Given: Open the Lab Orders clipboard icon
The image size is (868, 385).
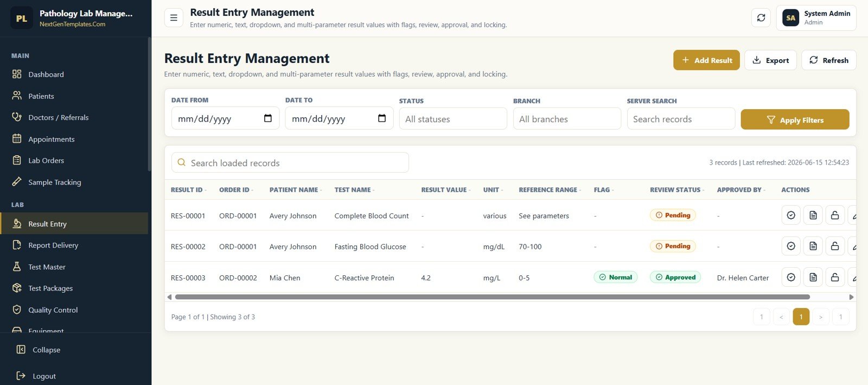Looking at the screenshot, I should point(17,160).
